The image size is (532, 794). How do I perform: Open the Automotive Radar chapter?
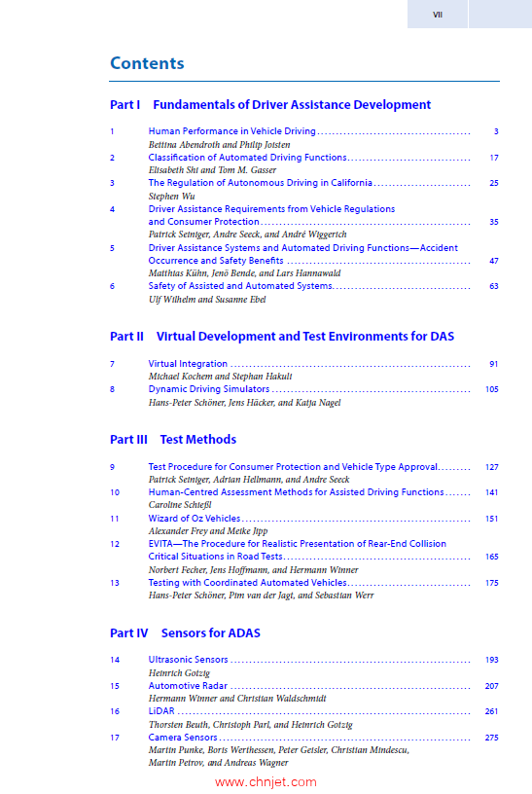(x=188, y=686)
